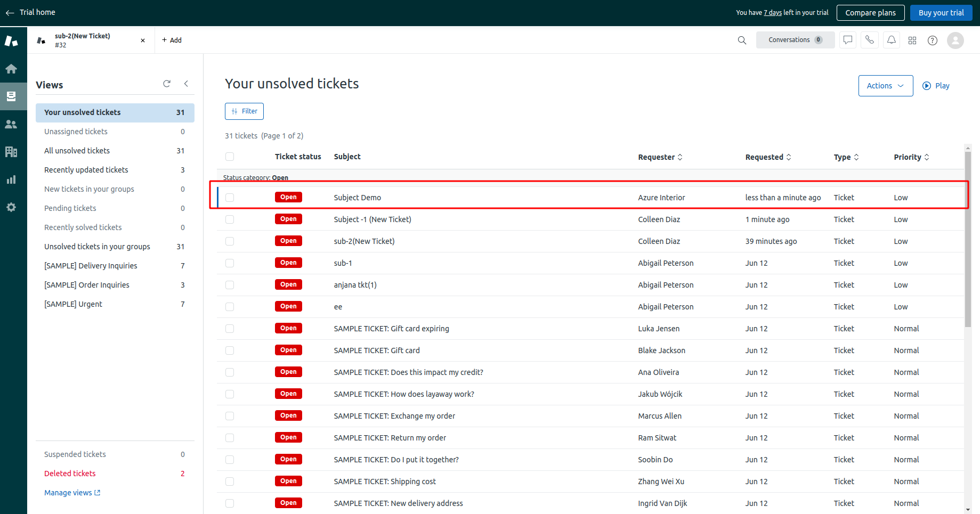Viewport: 980px width, 514px height.
Task: Open the notifications bell icon
Action: (x=891, y=40)
